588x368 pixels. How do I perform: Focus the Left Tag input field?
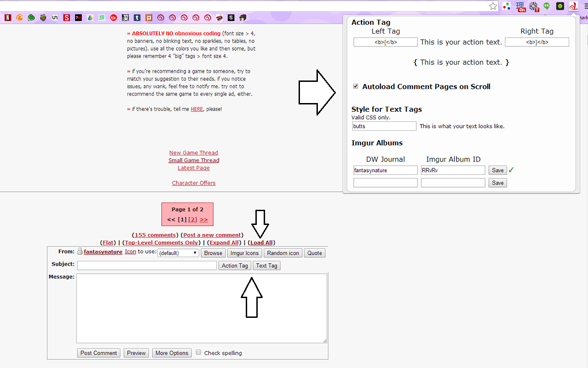coord(385,42)
